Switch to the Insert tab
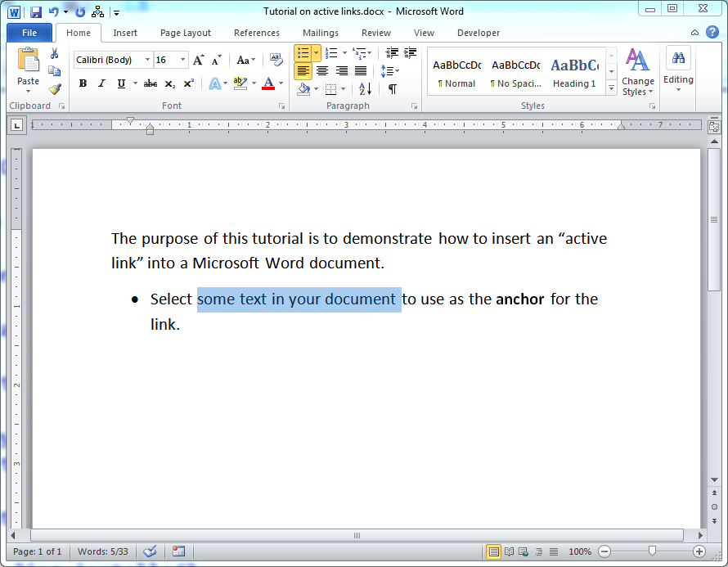This screenshot has height=567, width=728. tap(125, 33)
